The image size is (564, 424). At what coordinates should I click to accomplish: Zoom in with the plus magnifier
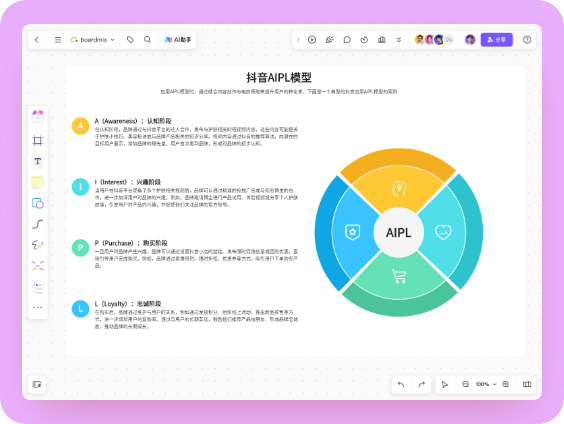(x=505, y=384)
